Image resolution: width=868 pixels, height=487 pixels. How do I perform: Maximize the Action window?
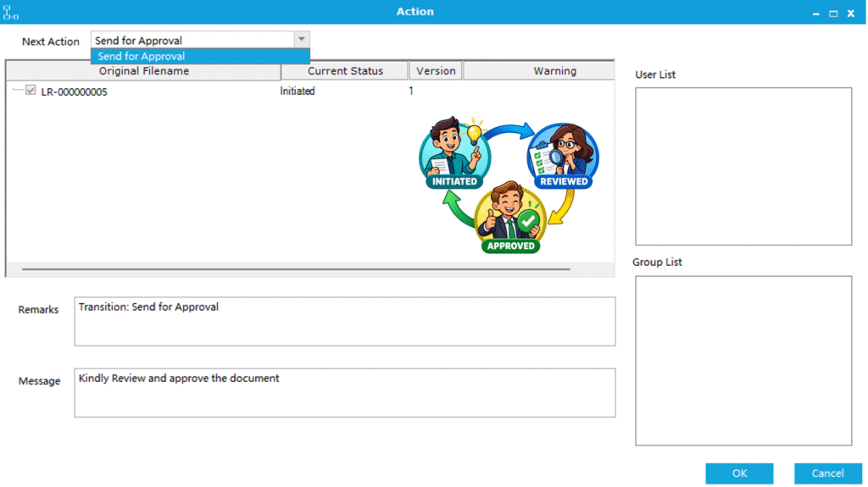click(833, 14)
